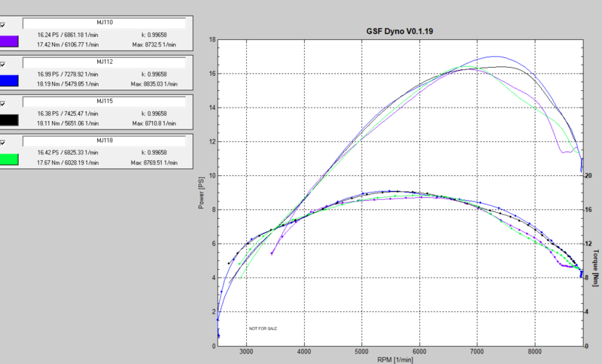Toggle the MJ110 run checkbox

pyautogui.click(x=3, y=26)
